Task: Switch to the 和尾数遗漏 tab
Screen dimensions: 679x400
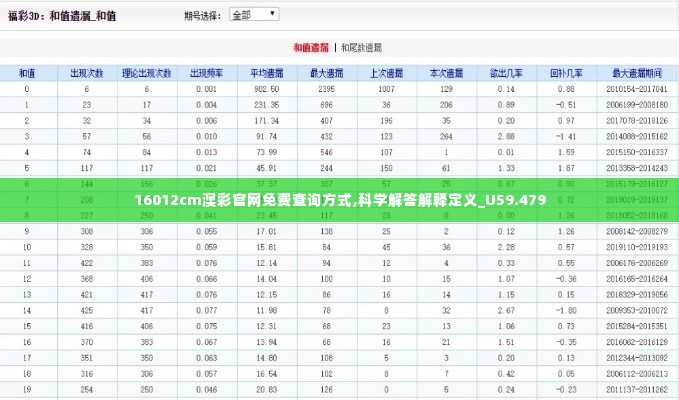Action: point(361,47)
